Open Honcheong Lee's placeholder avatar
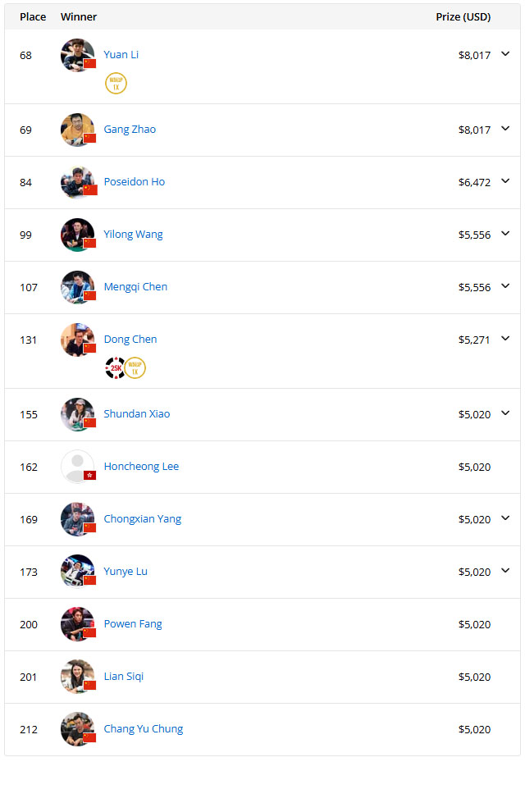Viewport: 525px width, 812px height. (78, 467)
